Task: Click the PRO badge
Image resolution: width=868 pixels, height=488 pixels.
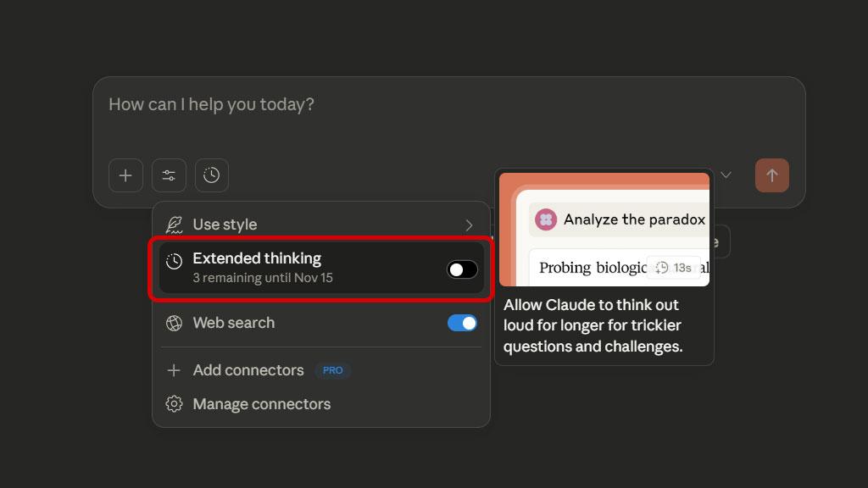Action: [x=332, y=370]
